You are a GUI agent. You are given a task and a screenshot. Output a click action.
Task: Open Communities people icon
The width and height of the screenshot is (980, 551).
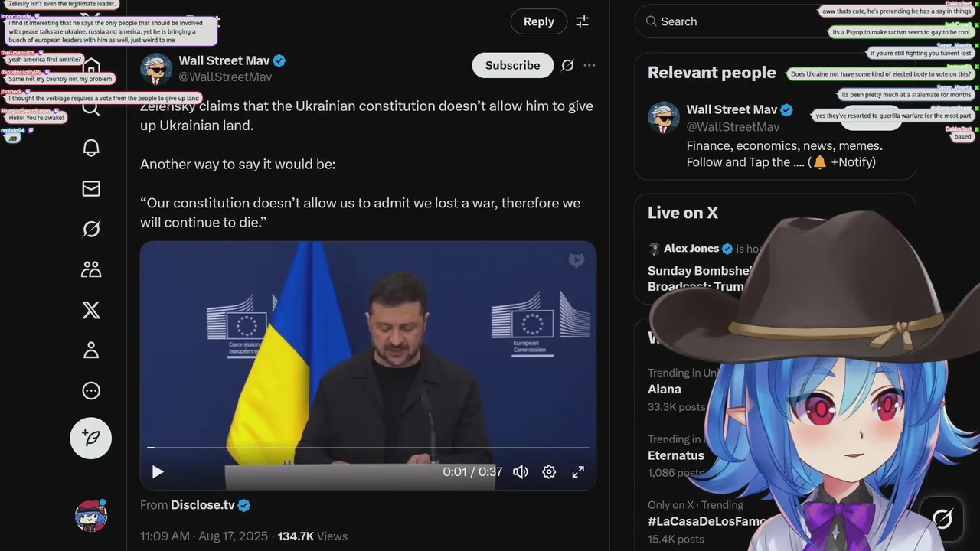click(91, 269)
